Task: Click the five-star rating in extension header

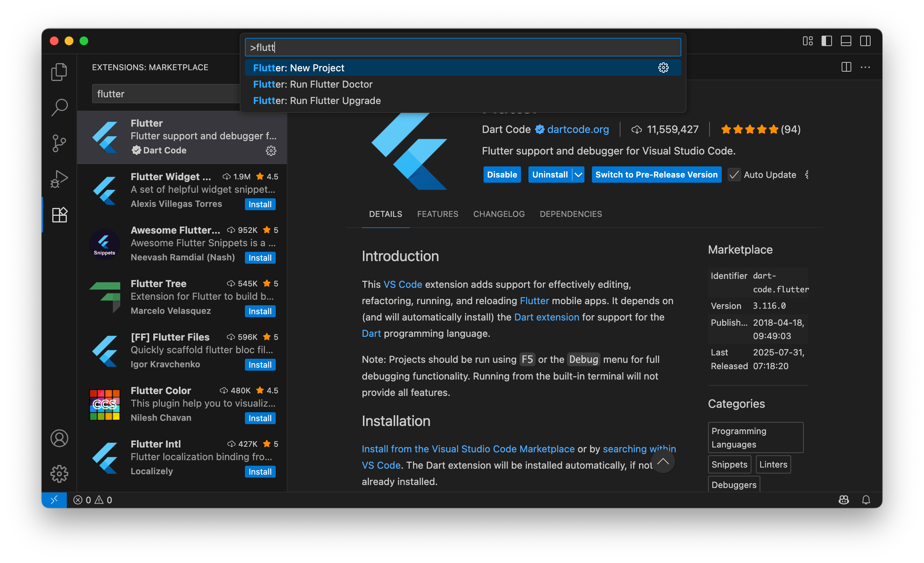Action: point(749,130)
